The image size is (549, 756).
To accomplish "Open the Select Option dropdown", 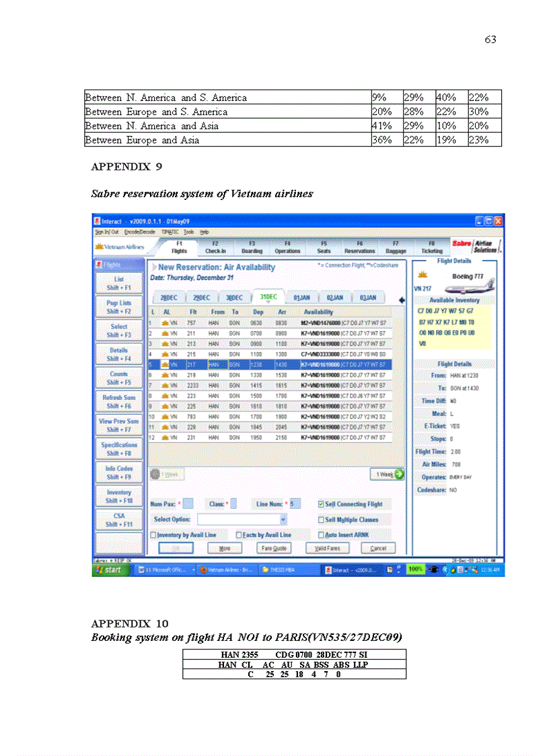I will click(x=283, y=519).
